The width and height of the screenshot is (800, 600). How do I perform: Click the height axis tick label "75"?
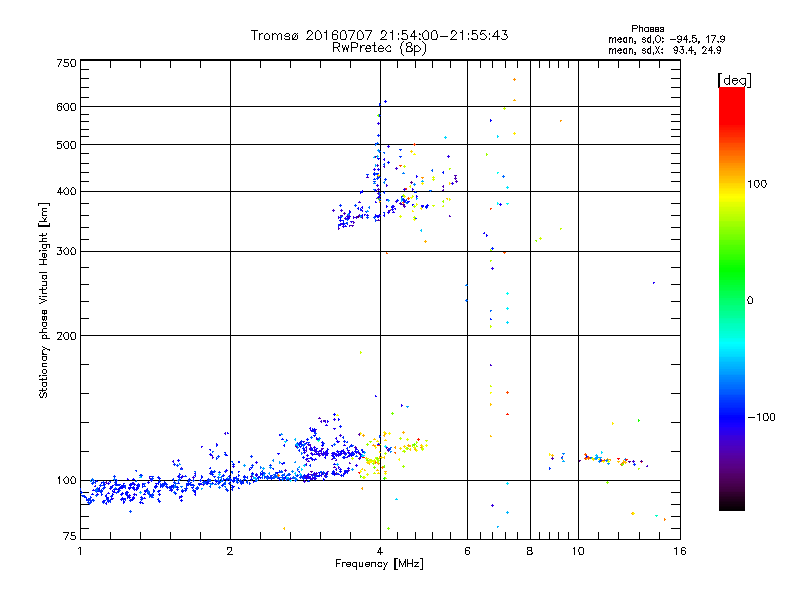click(x=70, y=536)
